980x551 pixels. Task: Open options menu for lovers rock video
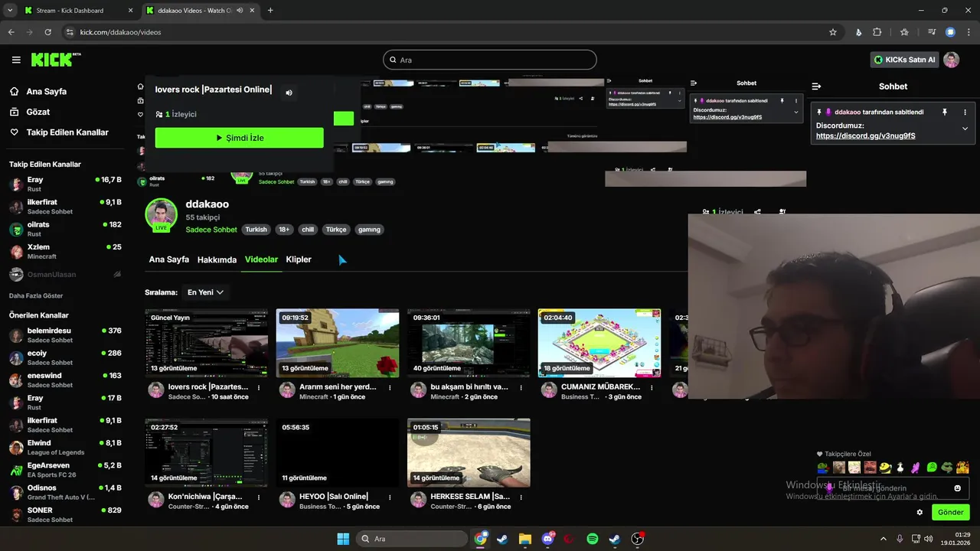pos(259,387)
